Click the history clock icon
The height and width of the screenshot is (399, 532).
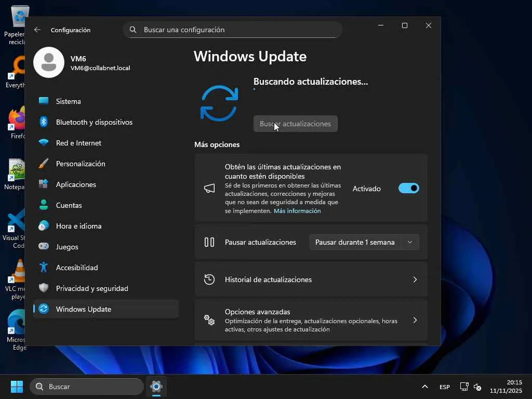point(209,279)
